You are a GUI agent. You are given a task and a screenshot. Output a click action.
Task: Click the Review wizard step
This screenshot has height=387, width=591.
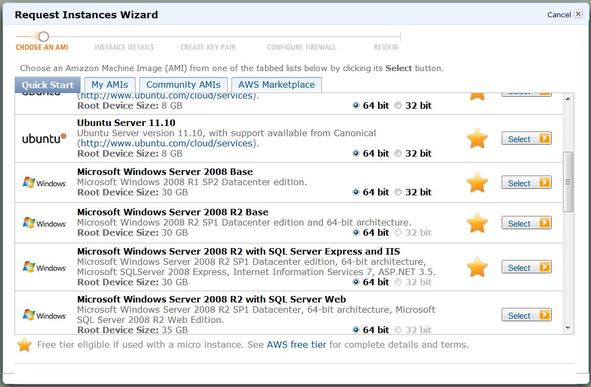(x=386, y=47)
